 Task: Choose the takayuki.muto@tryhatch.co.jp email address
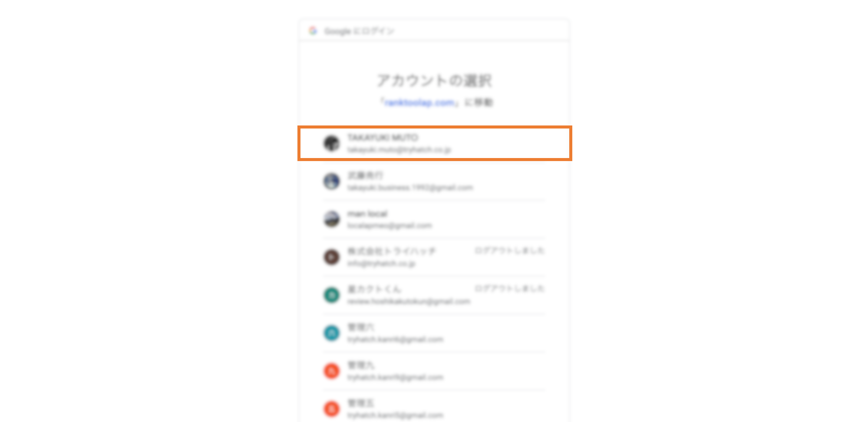coord(399,150)
